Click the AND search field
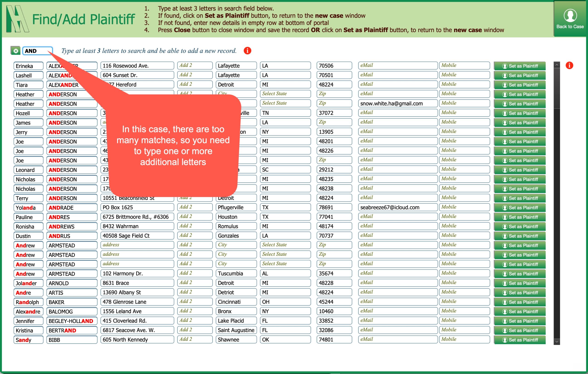The width and height of the screenshot is (588, 374). coord(37,51)
